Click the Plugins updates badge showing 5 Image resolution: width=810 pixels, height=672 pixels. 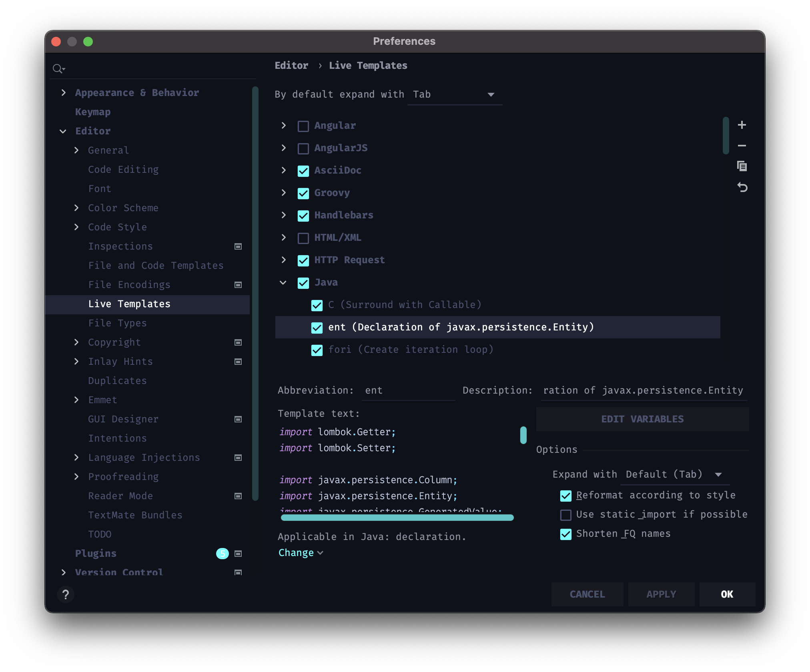coord(222,554)
